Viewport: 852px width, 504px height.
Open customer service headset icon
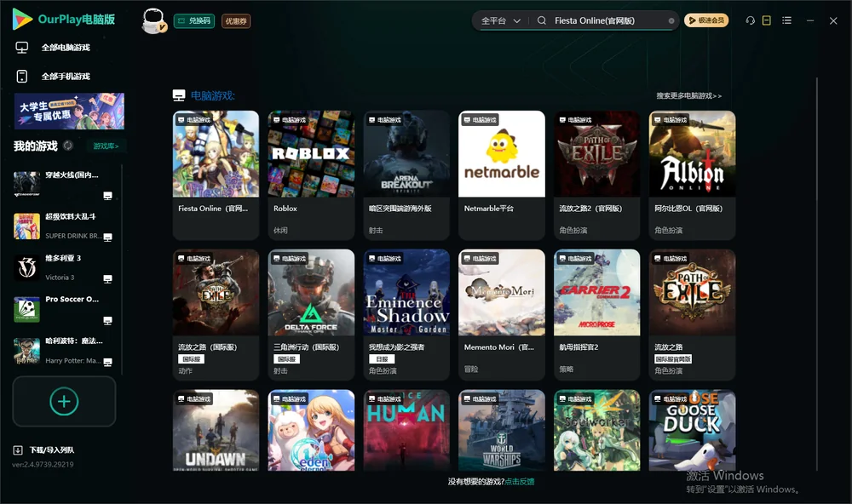click(750, 20)
